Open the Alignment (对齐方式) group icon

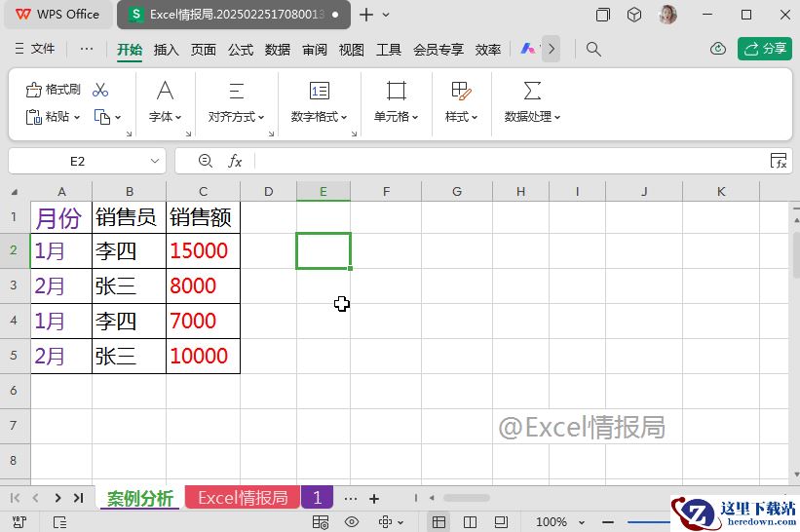pyautogui.click(x=236, y=91)
